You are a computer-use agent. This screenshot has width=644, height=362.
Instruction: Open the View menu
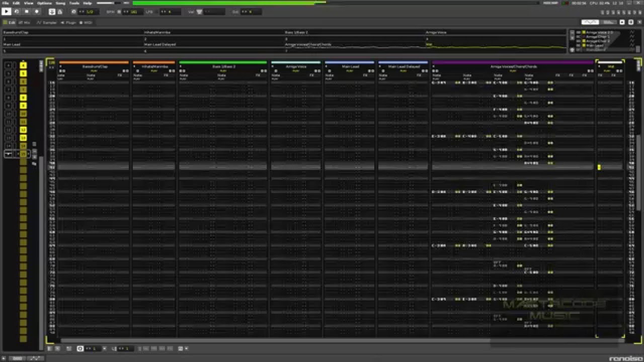point(29,3)
